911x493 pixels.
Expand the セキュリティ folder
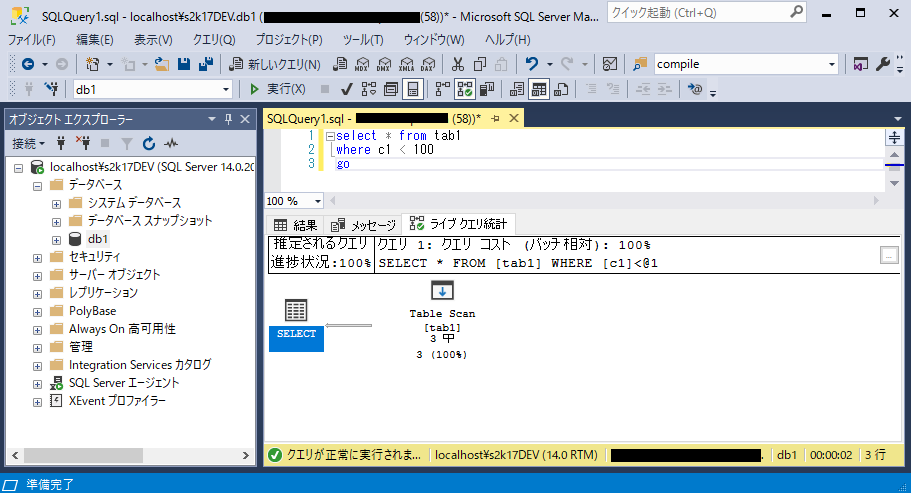[x=37, y=258]
